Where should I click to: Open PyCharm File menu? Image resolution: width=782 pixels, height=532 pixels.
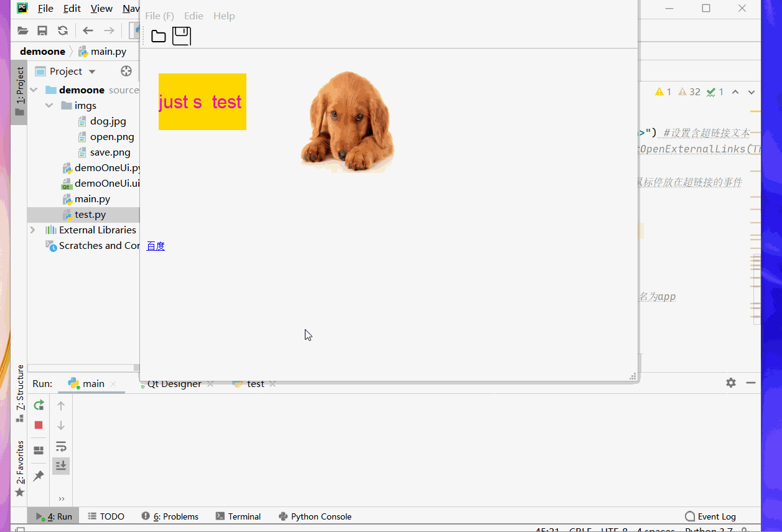pyautogui.click(x=45, y=8)
